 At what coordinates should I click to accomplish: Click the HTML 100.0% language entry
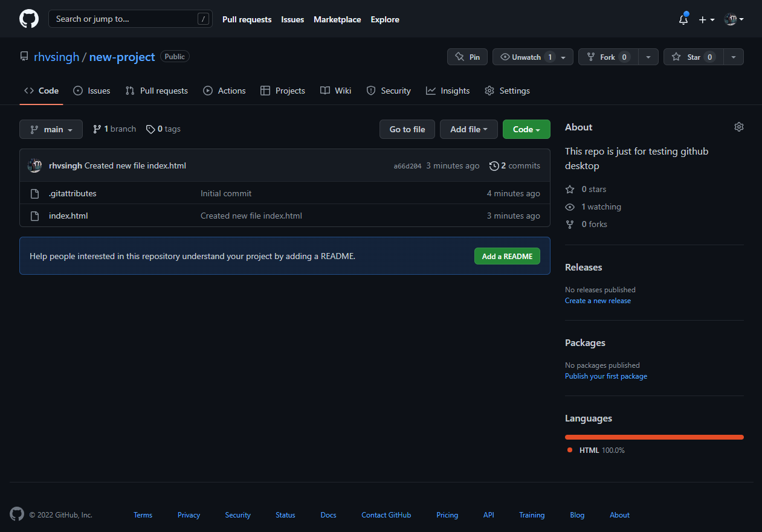(x=596, y=450)
